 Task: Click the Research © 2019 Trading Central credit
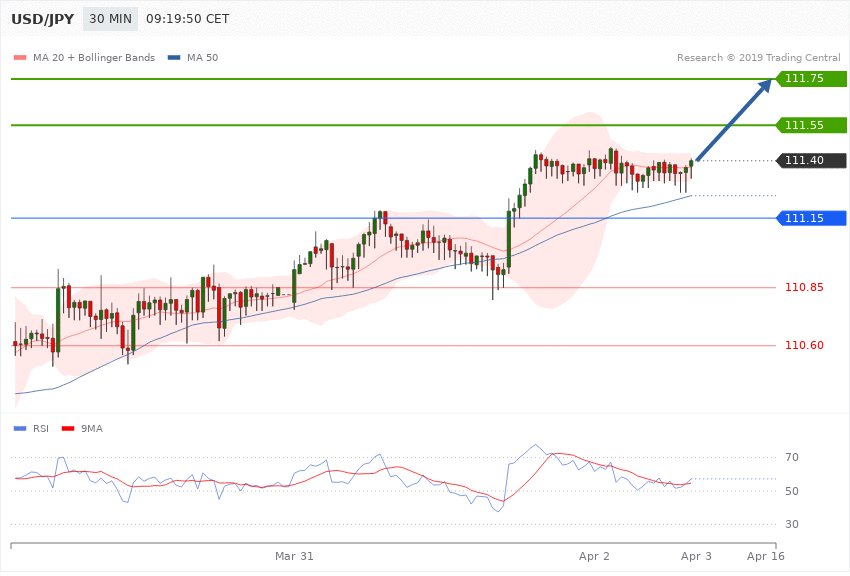click(x=758, y=57)
